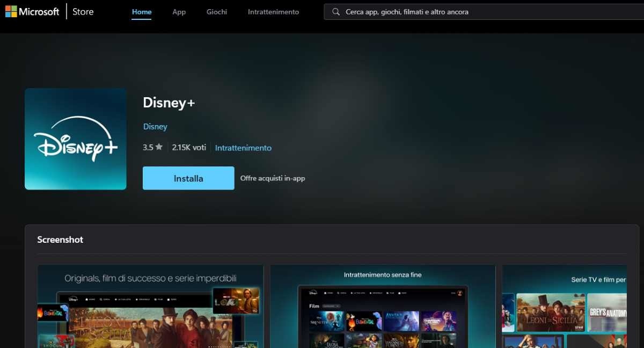Click the Disney+ app logo tile
This screenshot has width=644, height=348.
(x=76, y=139)
